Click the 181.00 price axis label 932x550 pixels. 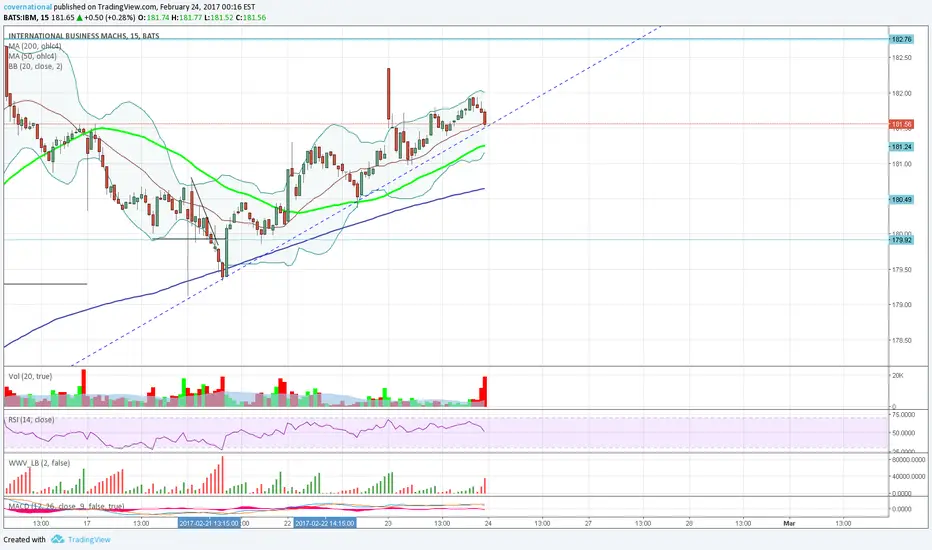[902, 164]
